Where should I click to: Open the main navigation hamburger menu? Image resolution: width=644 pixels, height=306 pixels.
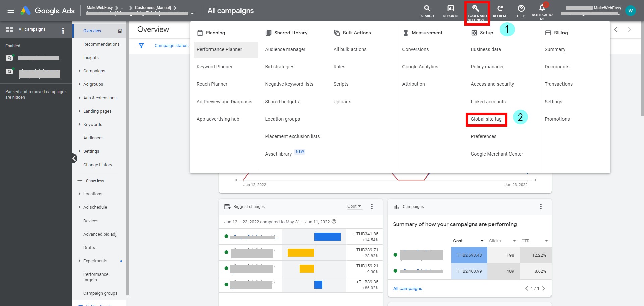[11, 10]
